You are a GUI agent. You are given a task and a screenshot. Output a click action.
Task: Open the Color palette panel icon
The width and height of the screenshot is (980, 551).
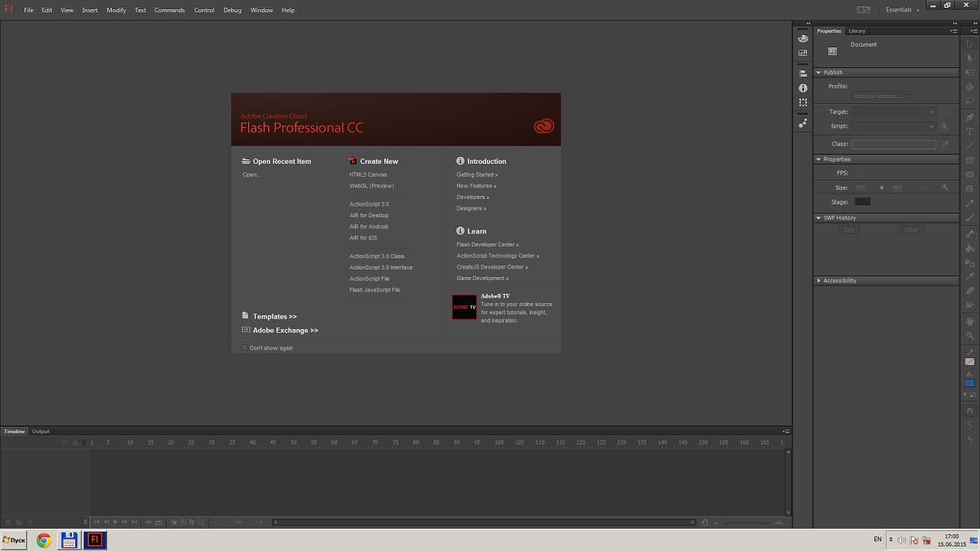[802, 38]
